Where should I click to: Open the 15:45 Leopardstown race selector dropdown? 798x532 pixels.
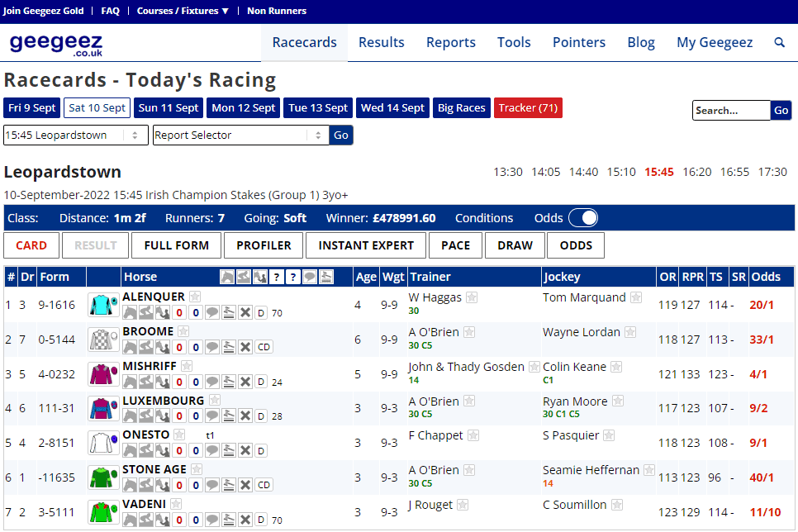coord(75,135)
